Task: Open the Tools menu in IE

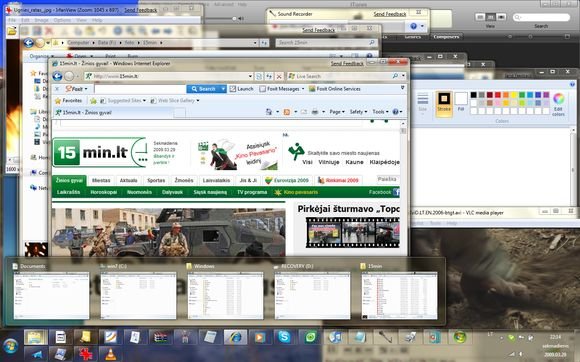Action: [x=380, y=112]
